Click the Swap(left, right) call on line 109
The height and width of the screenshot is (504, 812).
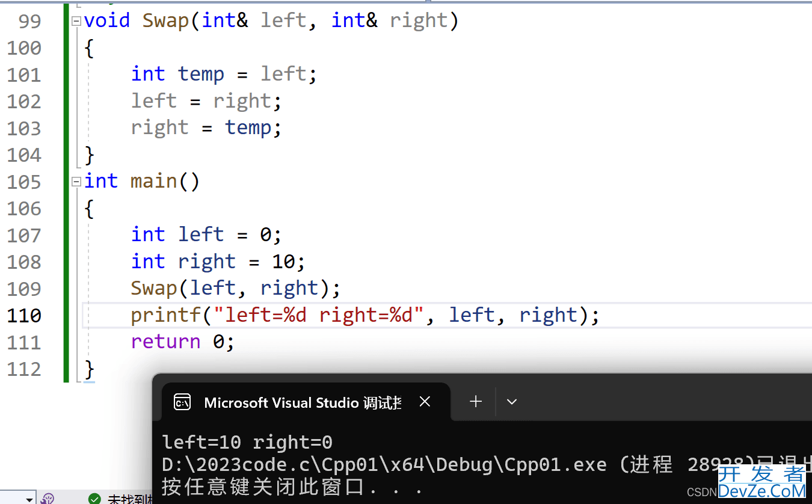(x=236, y=288)
